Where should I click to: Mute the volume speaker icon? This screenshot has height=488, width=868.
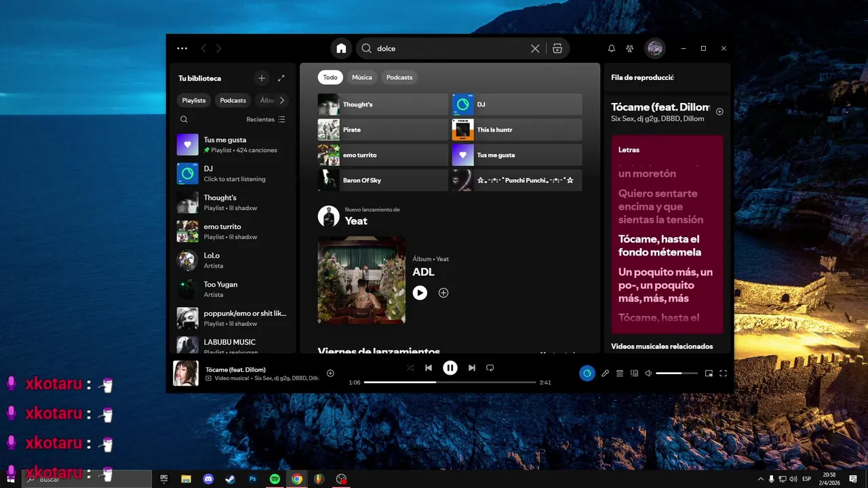click(x=648, y=373)
